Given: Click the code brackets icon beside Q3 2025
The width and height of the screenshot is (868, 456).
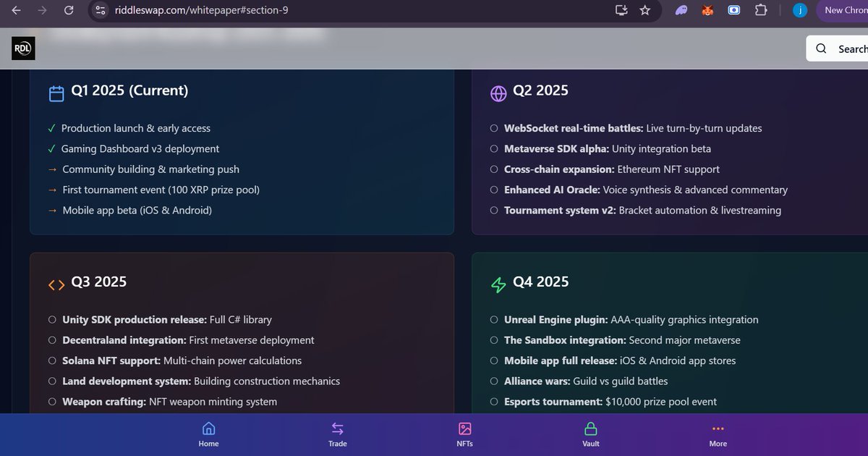Looking at the screenshot, I should click(56, 284).
